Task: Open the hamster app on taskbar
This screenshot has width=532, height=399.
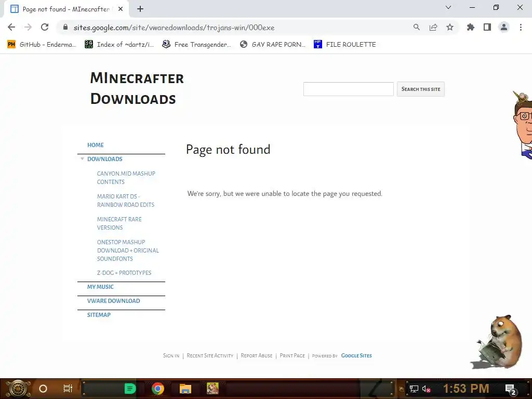Action: (x=212, y=389)
